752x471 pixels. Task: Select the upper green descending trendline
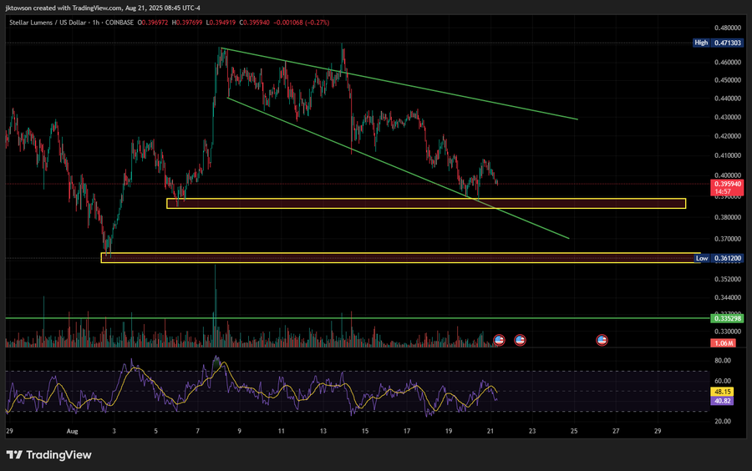(450, 89)
